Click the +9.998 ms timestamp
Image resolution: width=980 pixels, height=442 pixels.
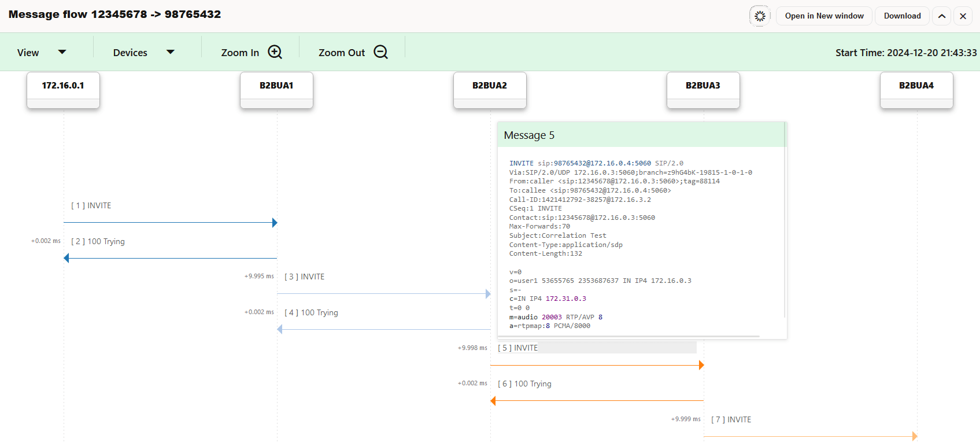472,348
